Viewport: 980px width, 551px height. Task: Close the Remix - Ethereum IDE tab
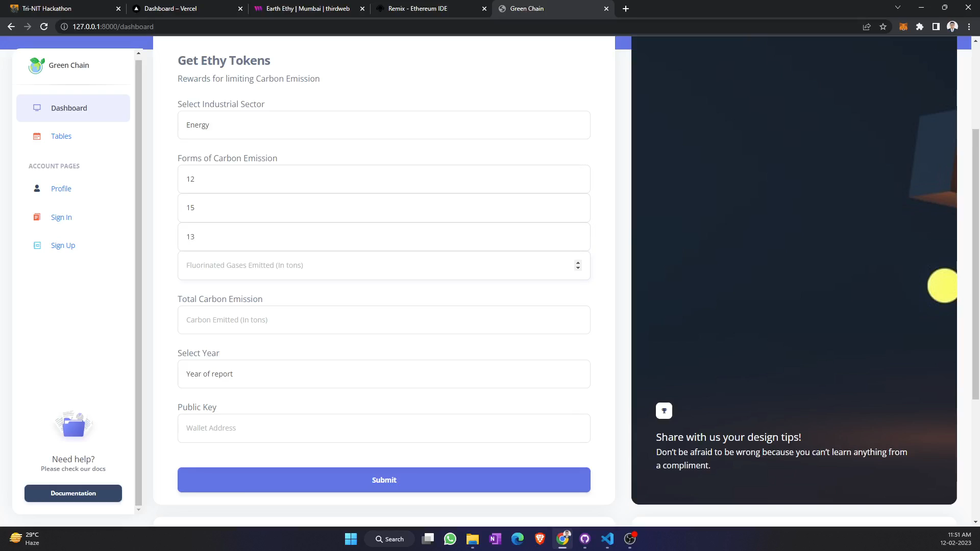(484, 9)
